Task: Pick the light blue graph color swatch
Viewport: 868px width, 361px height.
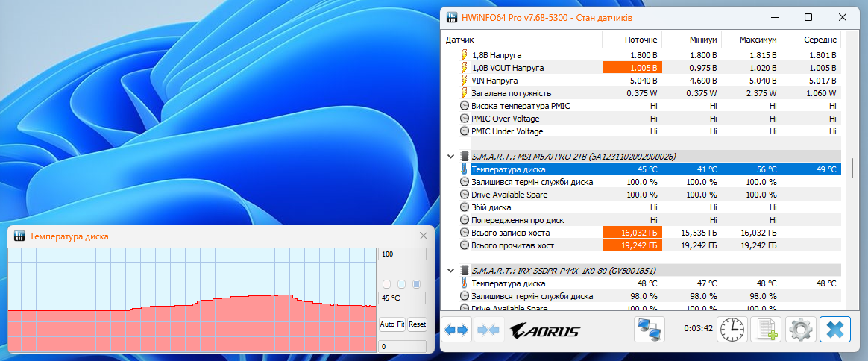Action: 402,284
